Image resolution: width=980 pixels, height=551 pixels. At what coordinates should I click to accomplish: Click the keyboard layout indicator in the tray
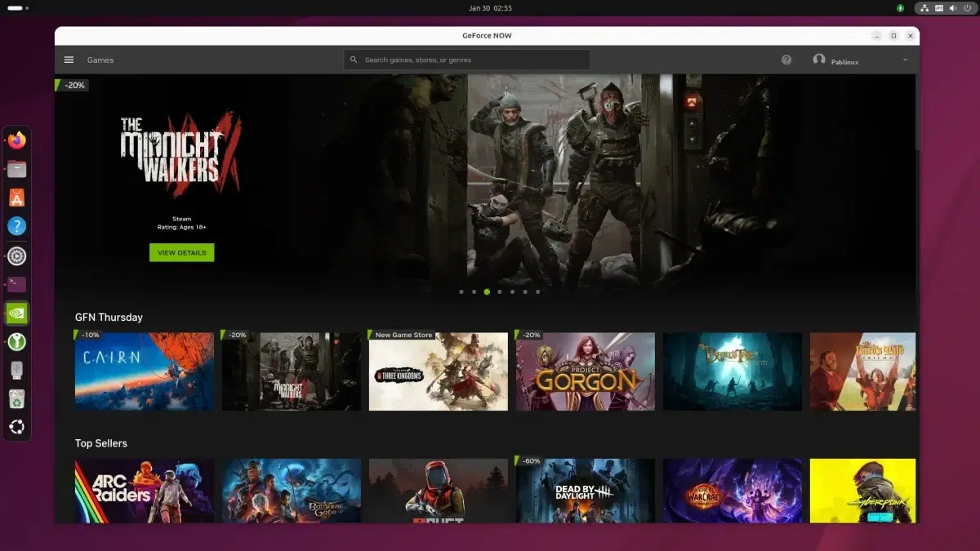click(939, 8)
